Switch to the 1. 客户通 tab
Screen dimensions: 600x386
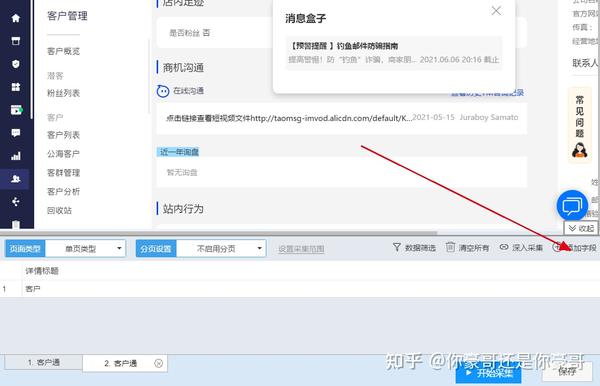[x=44, y=362]
